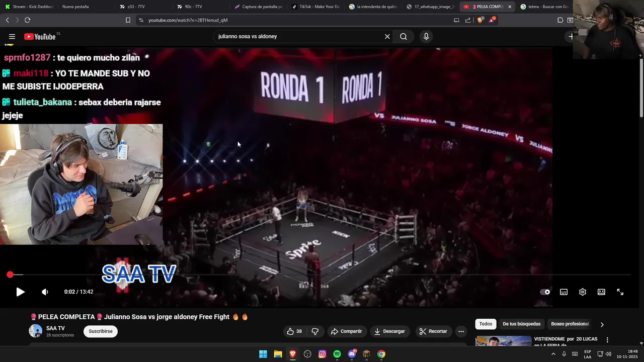Go forward in browser history
644x362 pixels.
click(17, 20)
